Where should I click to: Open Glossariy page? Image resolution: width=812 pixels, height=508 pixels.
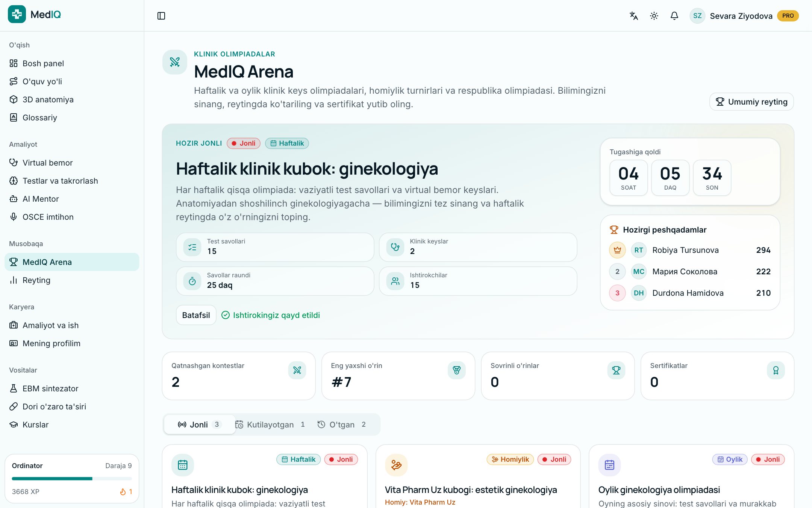pyautogui.click(x=72, y=117)
